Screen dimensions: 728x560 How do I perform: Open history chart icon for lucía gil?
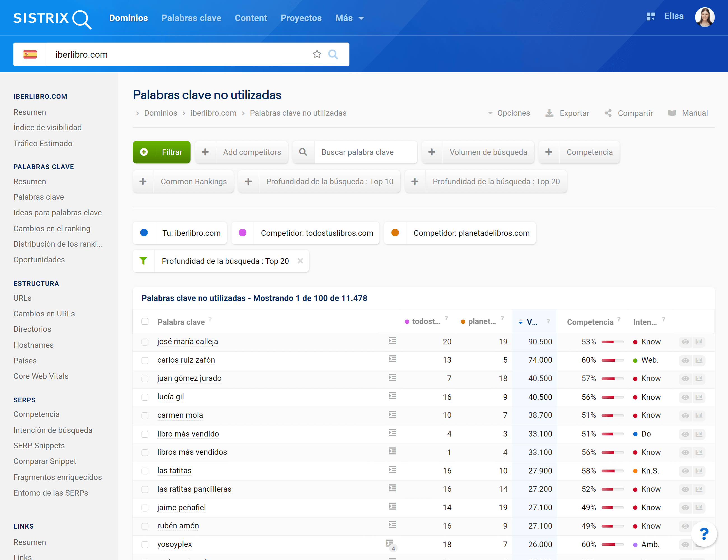699,397
